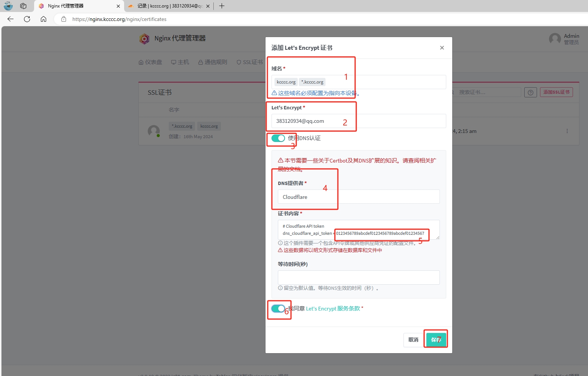The height and width of the screenshot is (376, 588).
Task: Toggle the 使用DNS认证 switch
Action: point(278,138)
